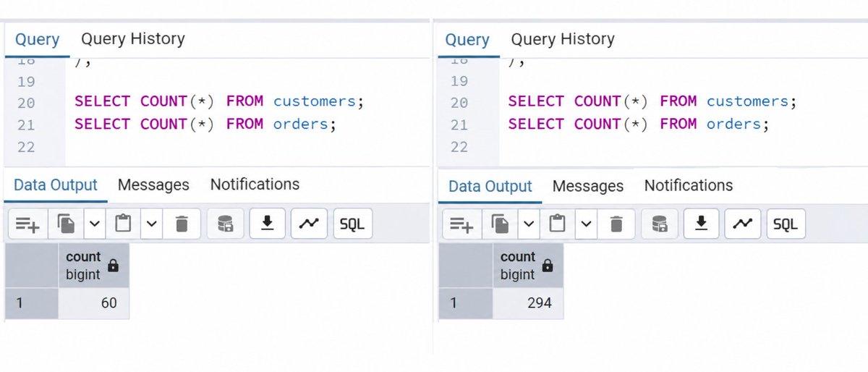Select cell with value 60
Screen dimensions: 868x372
[93, 303]
